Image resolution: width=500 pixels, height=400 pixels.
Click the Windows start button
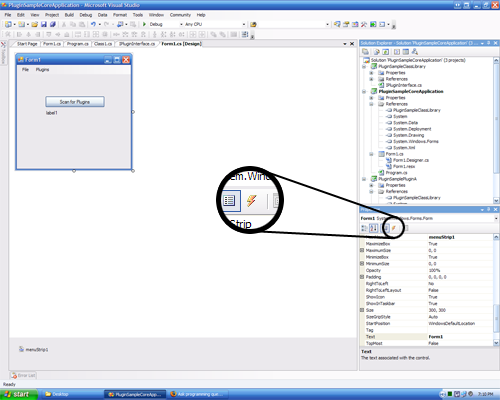point(18,394)
